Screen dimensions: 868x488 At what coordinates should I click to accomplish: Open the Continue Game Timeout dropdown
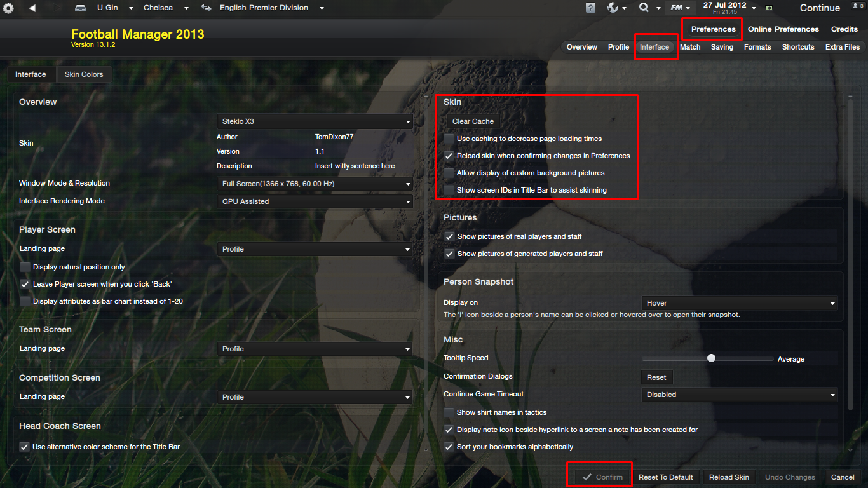[x=740, y=395]
